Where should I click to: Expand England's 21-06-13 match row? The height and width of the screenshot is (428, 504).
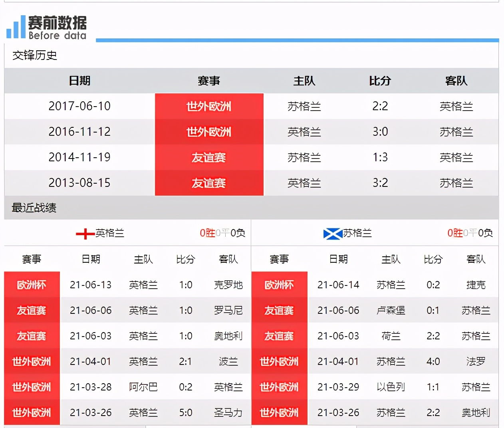tap(120, 285)
